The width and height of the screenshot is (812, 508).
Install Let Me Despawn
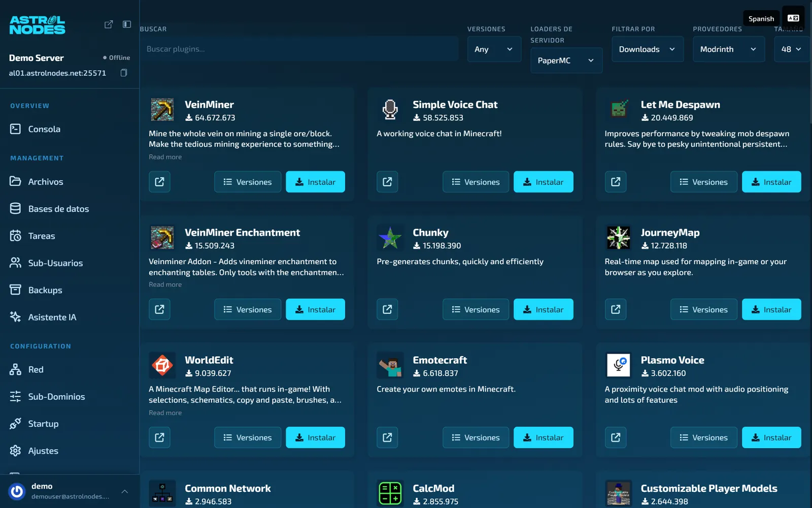771,182
